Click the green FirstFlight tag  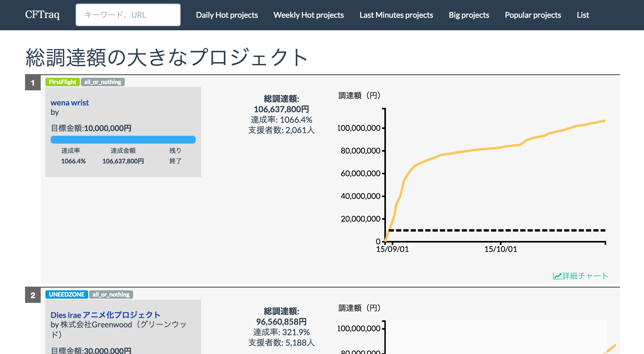(x=62, y=82)
